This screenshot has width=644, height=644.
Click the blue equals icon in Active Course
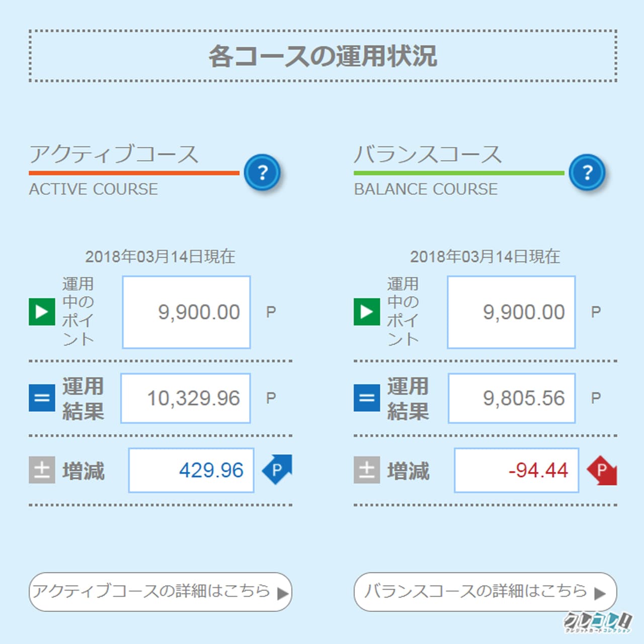point(42,398)
